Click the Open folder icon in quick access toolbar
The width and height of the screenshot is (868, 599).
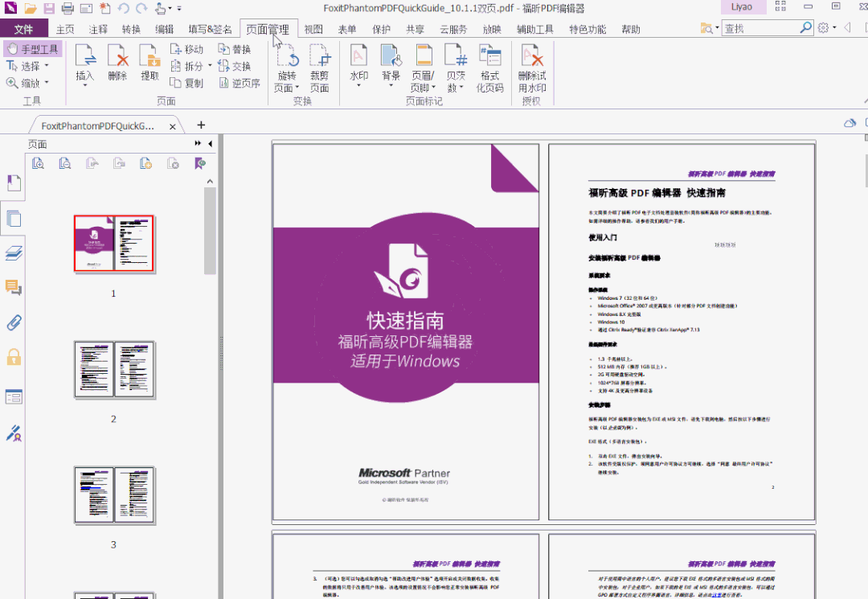click(31, 8)
